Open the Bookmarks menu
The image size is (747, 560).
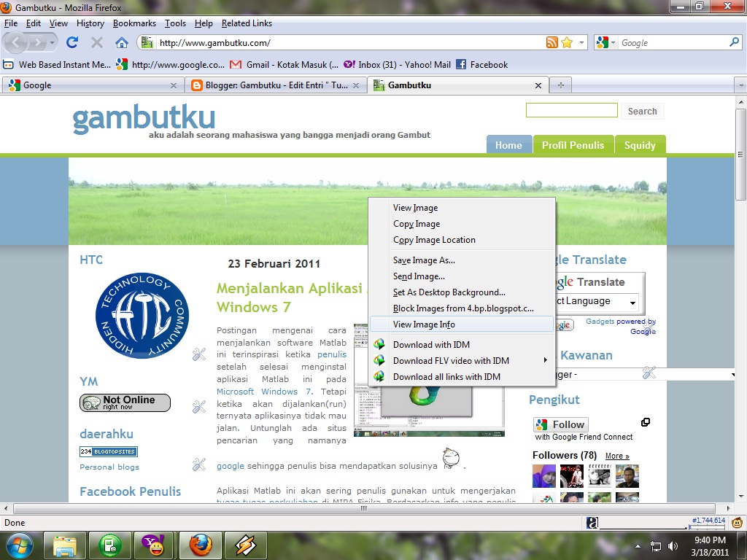134,23
